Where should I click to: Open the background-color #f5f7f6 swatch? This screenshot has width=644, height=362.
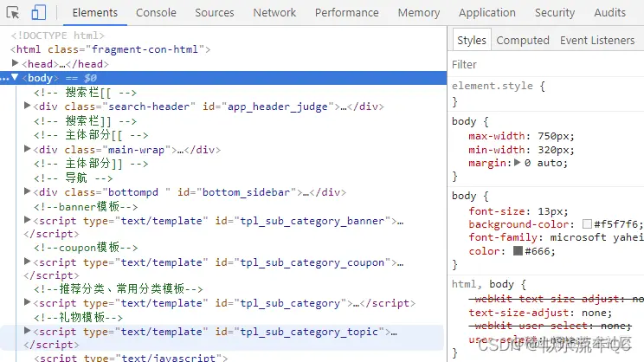click(587, 224)
